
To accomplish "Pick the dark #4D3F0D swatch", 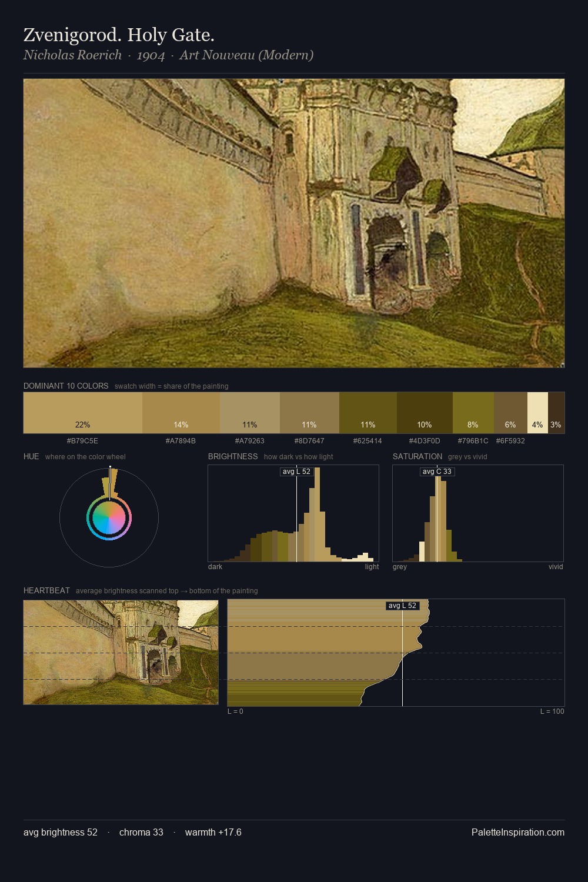I will click(x=425, y=413).
